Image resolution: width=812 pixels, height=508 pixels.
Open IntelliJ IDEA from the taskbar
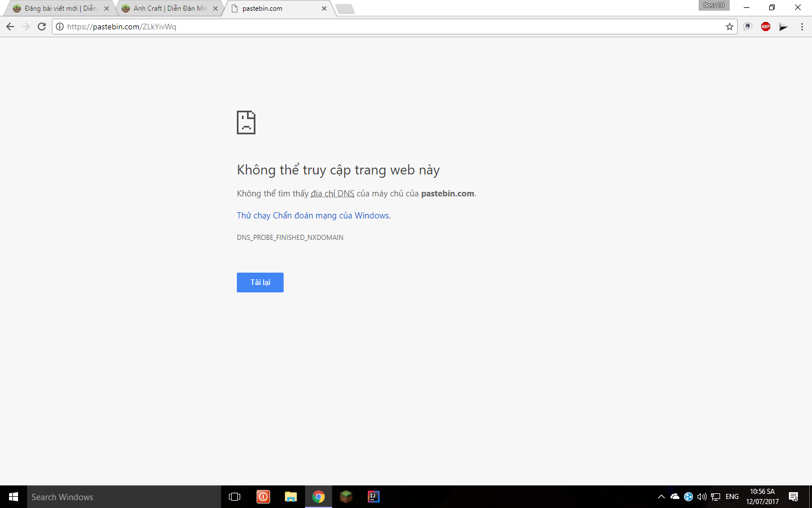(x=374, y=497)
